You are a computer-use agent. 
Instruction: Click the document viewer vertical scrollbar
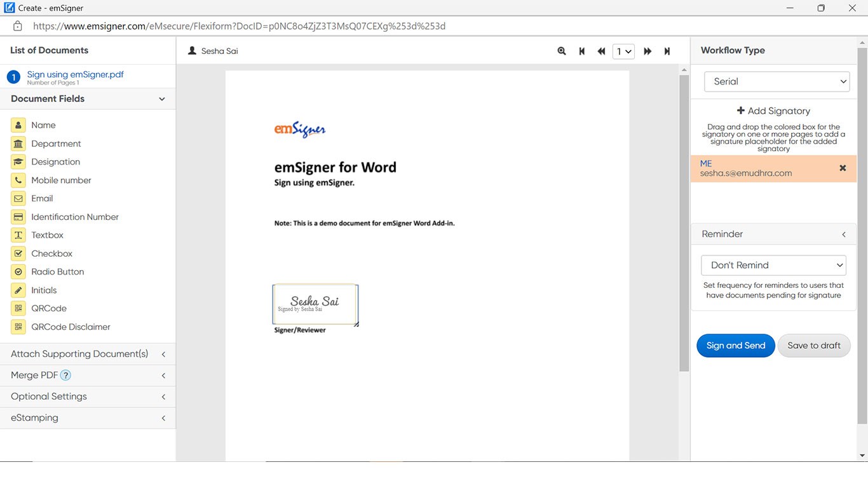click(x=684, y=224)
